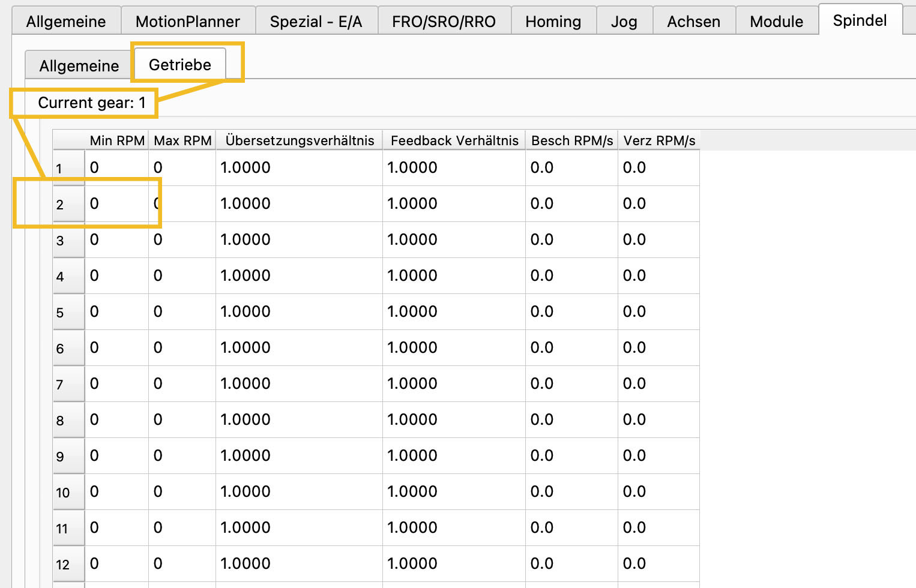Select row header 12 in the table
Screen dimensions: 916x588
pyautogui.click(x=68, y=564)
